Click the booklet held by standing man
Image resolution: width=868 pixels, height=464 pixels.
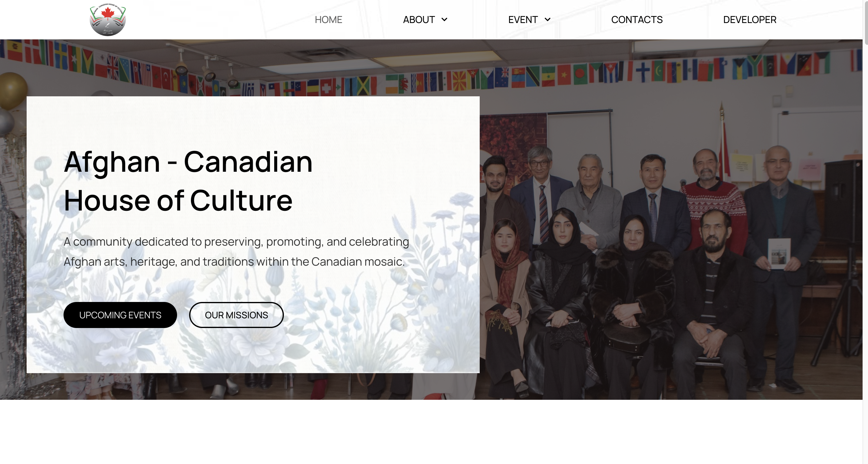click(779, 253)
